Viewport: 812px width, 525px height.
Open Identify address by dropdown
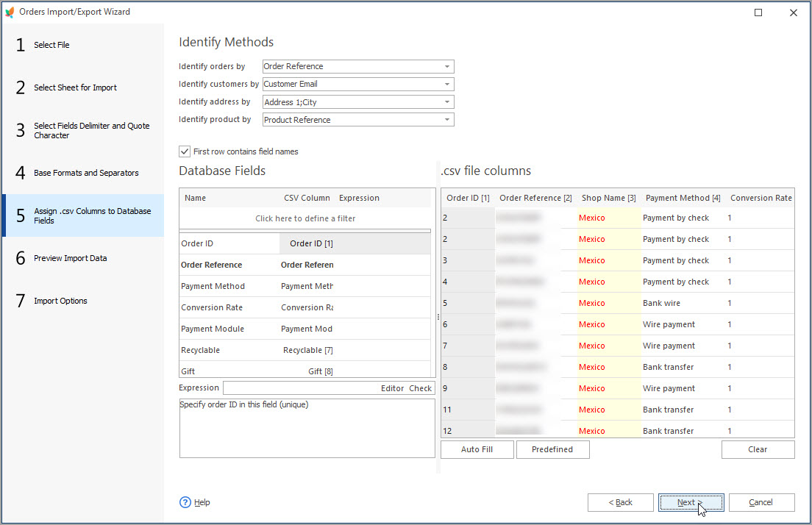pos(447,102)
